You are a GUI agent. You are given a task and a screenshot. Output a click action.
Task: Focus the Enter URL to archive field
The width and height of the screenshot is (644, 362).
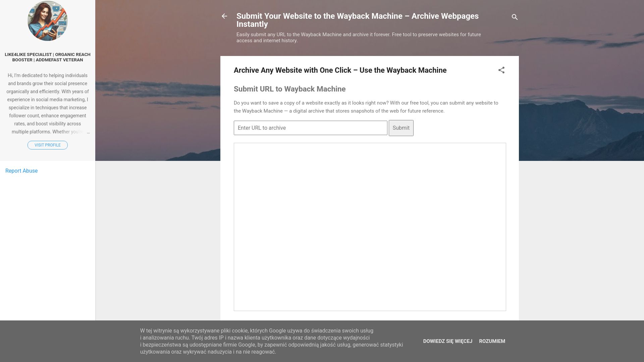310,128
